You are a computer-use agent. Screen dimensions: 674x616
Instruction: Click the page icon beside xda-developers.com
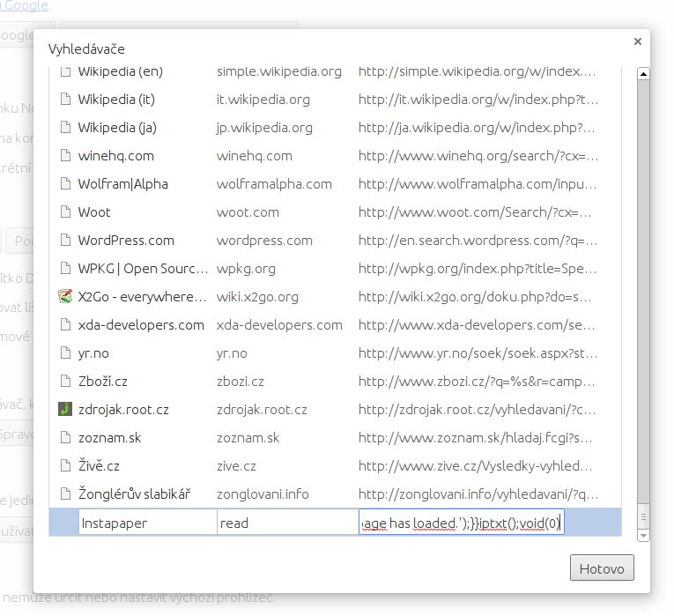(65, 325)
